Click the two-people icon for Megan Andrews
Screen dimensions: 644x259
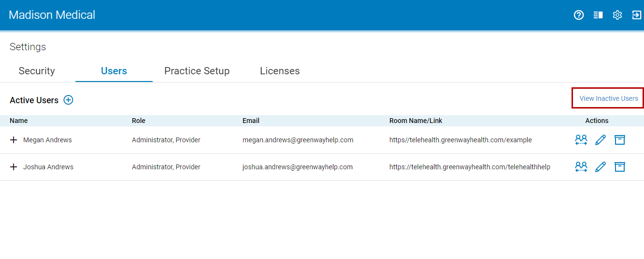581,140
